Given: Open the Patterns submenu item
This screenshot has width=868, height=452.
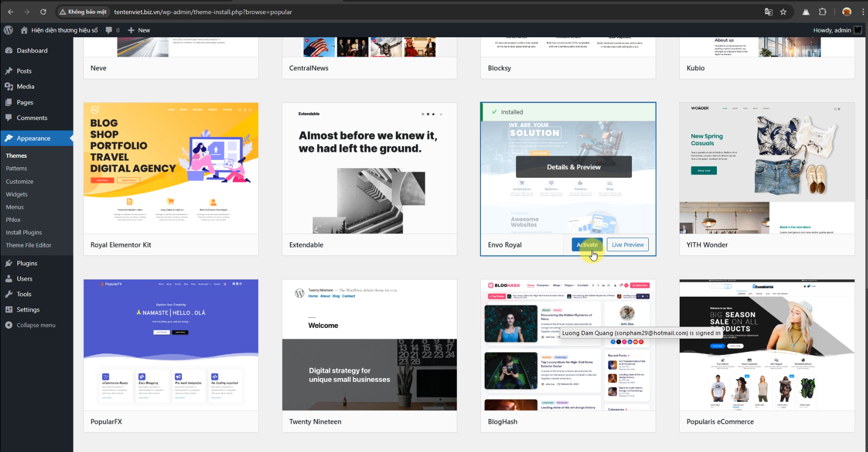Looking at the screenshot, I should (x=17, y=168).
